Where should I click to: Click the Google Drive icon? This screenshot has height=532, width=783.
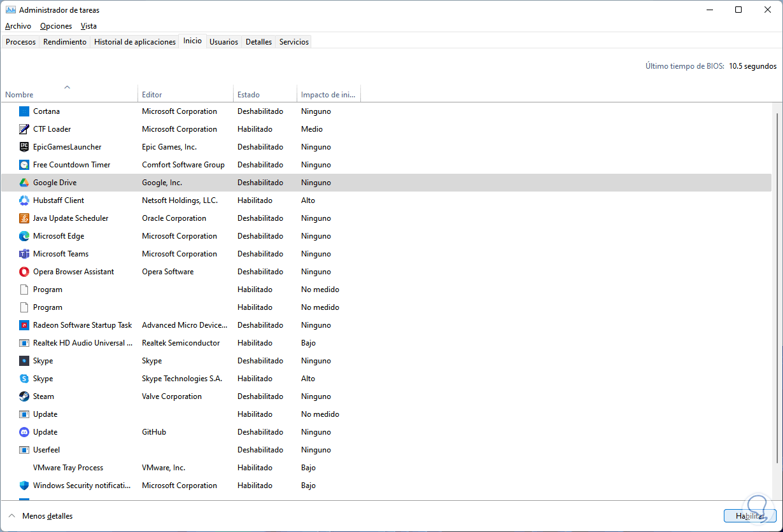[x=24, y=183]
